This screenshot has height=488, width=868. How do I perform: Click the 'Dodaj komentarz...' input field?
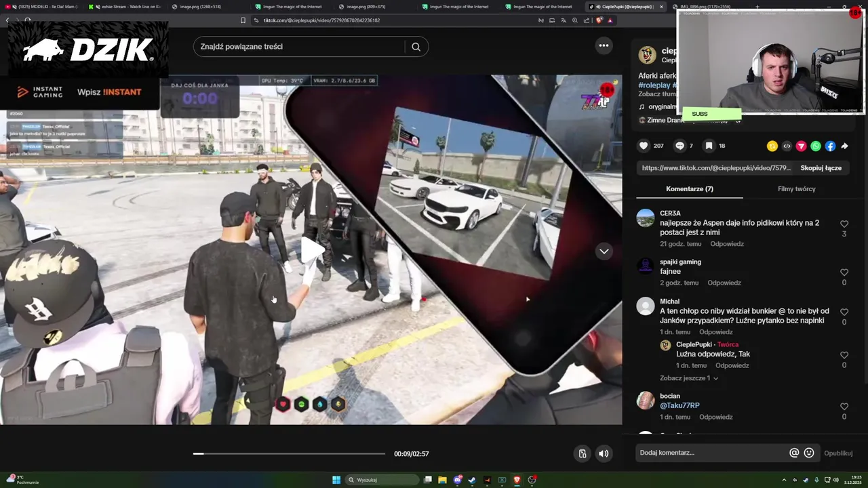[x=711, y=453]
